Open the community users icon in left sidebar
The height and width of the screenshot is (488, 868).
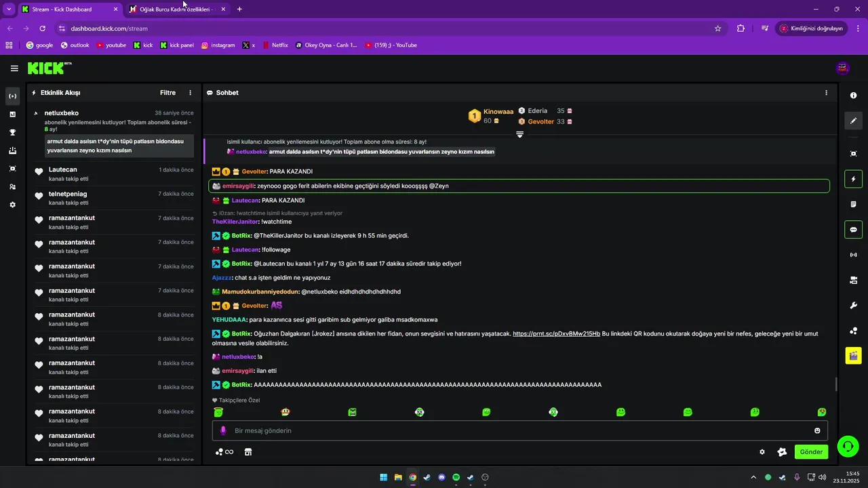12,187
